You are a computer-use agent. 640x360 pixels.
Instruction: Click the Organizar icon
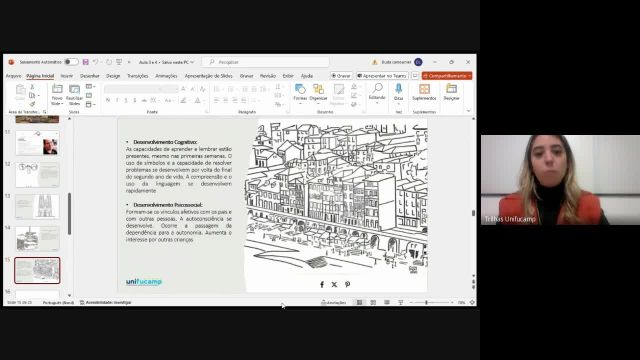[x=318, y=89]
